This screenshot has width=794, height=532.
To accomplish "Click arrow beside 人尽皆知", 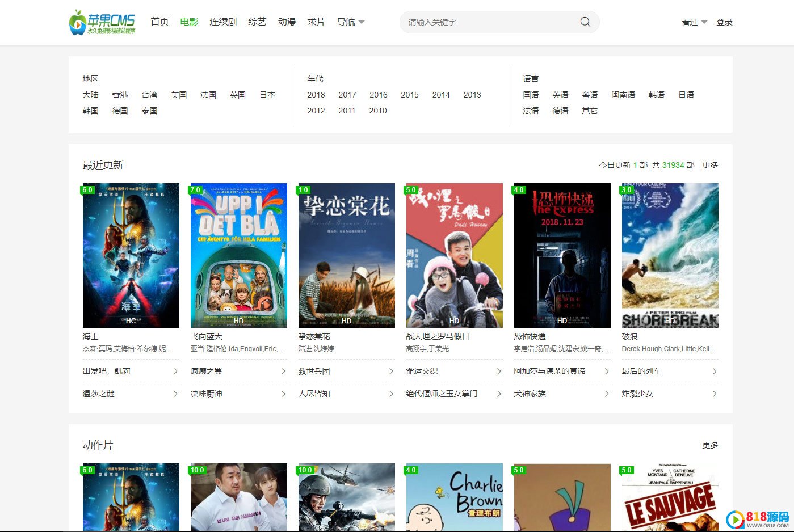I will 391,394.
